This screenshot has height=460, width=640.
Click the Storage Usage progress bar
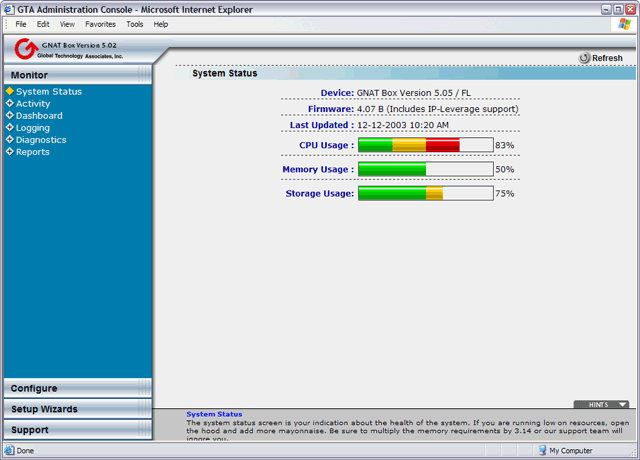(x=426, y=193)
